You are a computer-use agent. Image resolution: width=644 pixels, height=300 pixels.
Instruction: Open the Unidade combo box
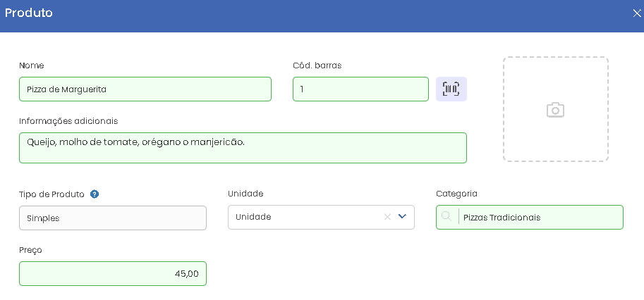tap(321, 217)
